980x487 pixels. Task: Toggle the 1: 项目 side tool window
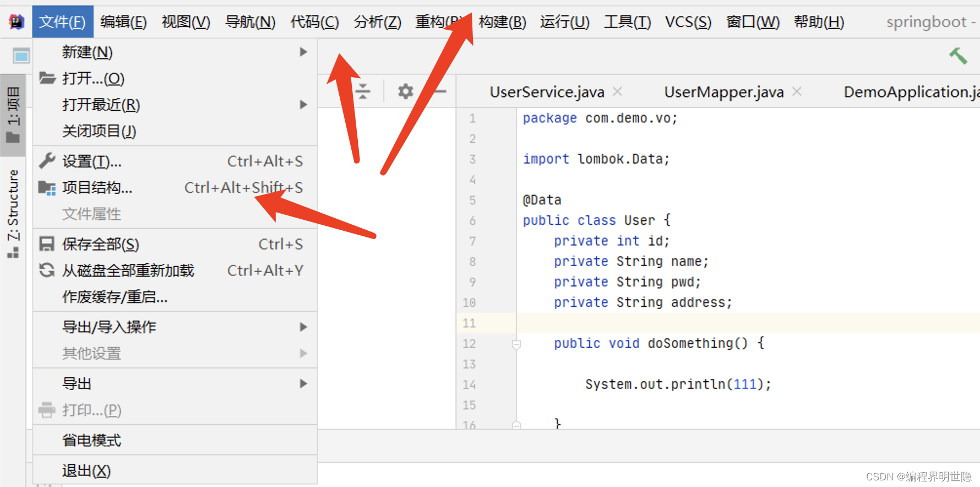click(x=13, y=114)
